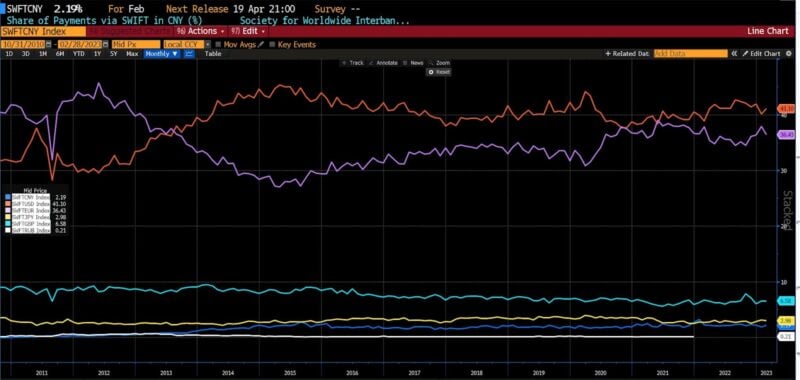The image size is (800, 380).
Task: Open chart settings gear icon
Action: coord(788,53)
